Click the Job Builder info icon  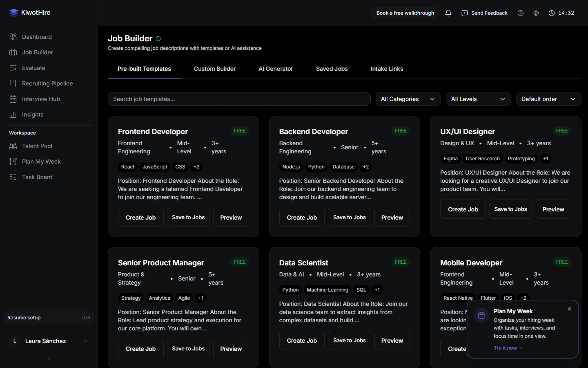[x=158, y=39]
